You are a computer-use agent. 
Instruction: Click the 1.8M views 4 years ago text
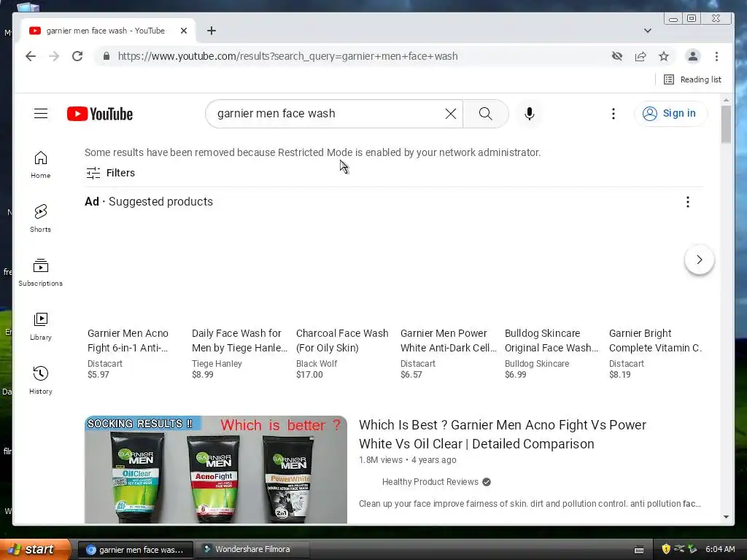coord(407,460)
